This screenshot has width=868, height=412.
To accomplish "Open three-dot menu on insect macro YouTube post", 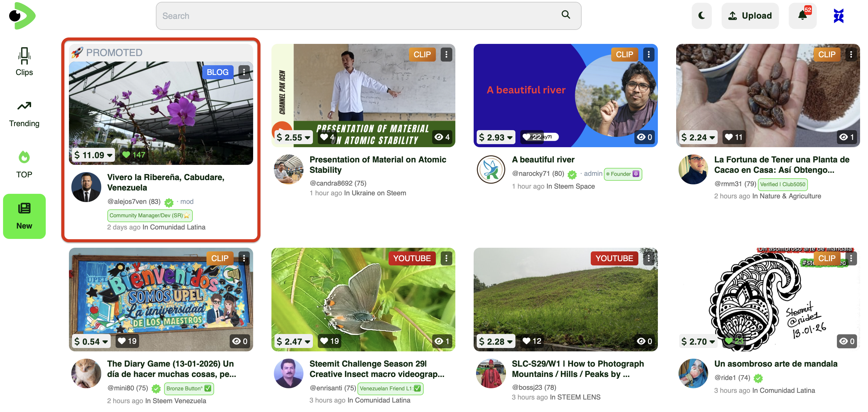I will 446,258.
